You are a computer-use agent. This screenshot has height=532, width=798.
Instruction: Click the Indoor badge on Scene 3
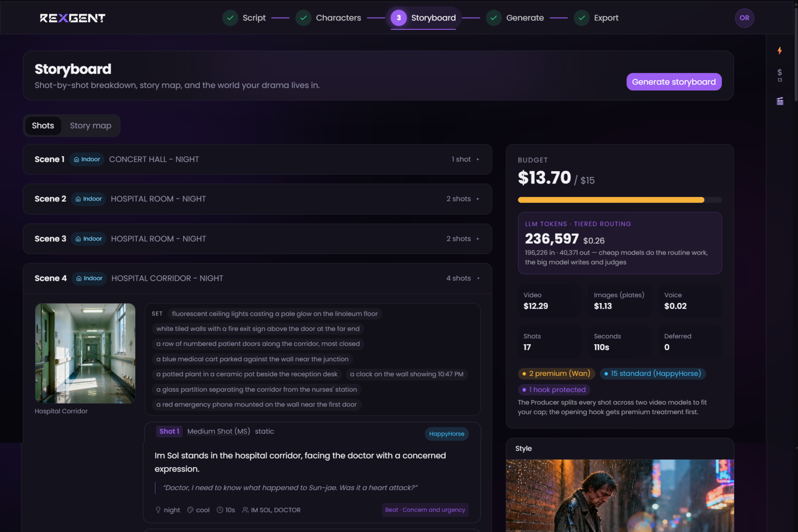pyautogui.click(x=89, y=239)
